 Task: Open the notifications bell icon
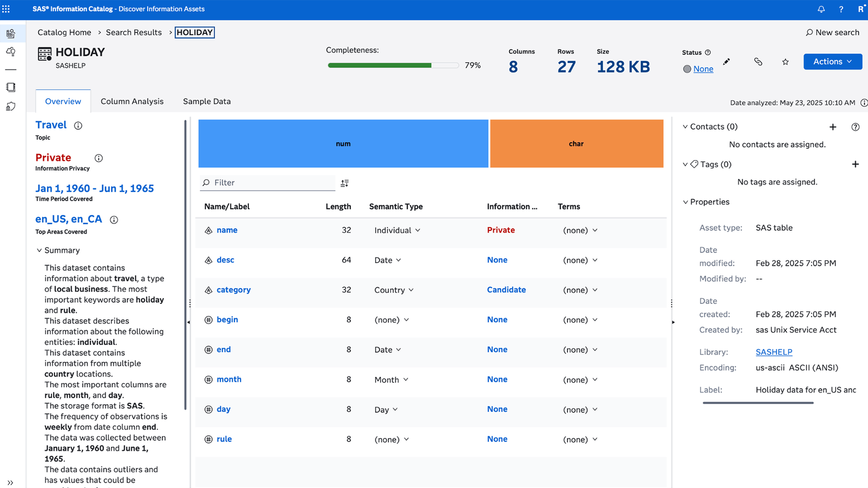click(821, 9)
